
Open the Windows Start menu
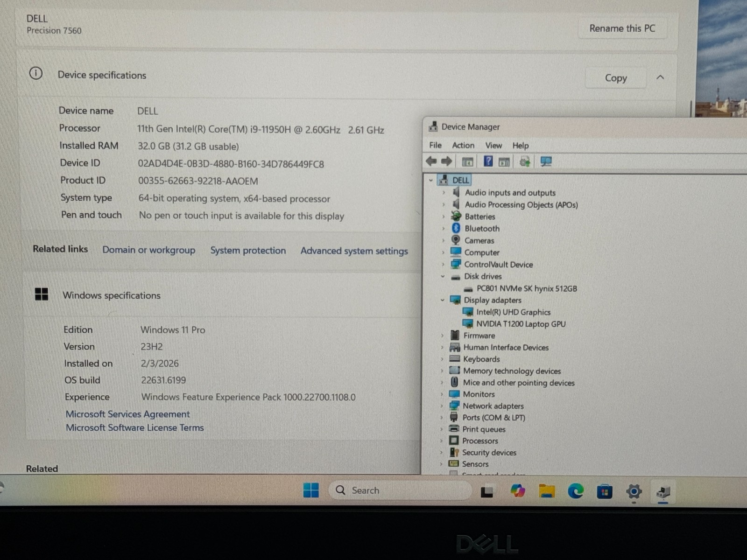pos(311,490)
